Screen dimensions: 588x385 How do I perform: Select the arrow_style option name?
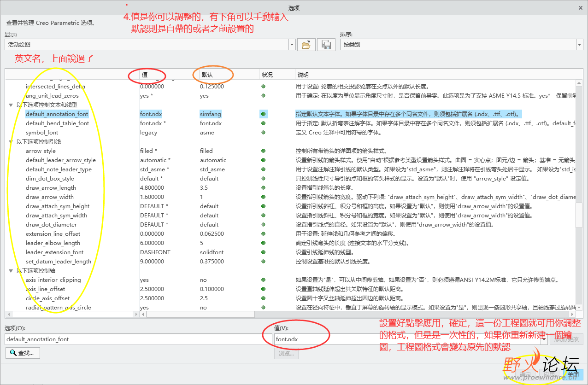tap(41, 151)
